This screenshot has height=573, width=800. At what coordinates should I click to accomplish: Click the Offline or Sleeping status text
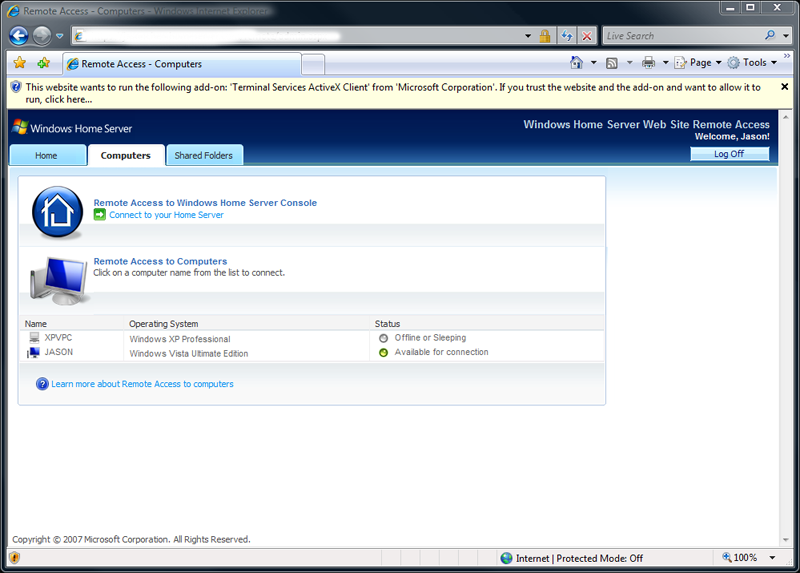tap(430, 337)
